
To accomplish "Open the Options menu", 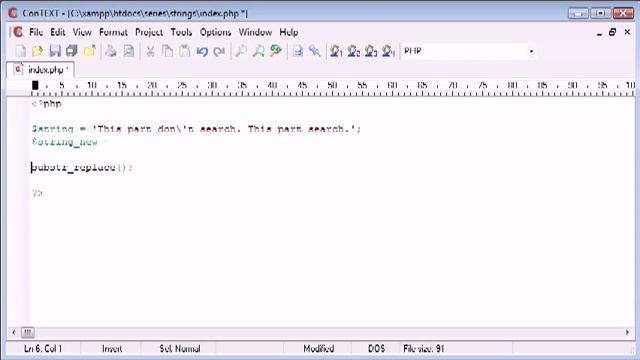I will tap(215, 32).
